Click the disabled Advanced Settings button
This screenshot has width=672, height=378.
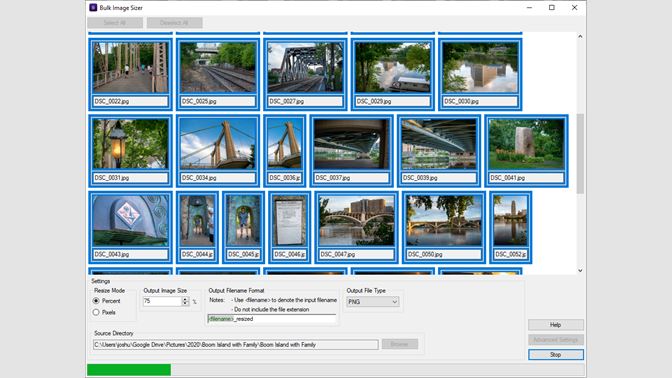[556, 340]
